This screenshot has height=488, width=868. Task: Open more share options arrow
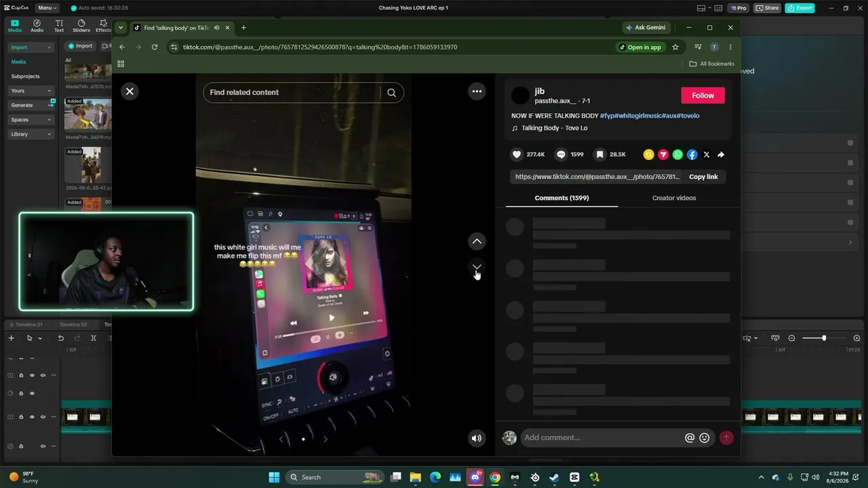pyautogui.click(x=721, y=155)
